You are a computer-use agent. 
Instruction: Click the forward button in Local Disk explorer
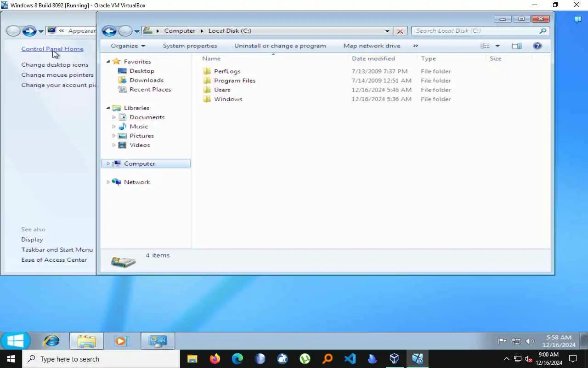coord(125,31)
